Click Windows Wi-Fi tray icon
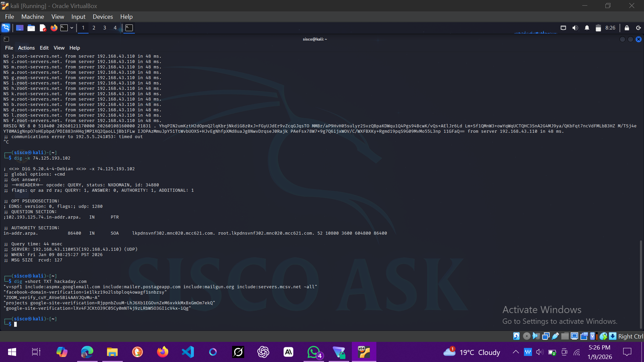The width and height of the screenshot is (644, 362). pos(577,352)
